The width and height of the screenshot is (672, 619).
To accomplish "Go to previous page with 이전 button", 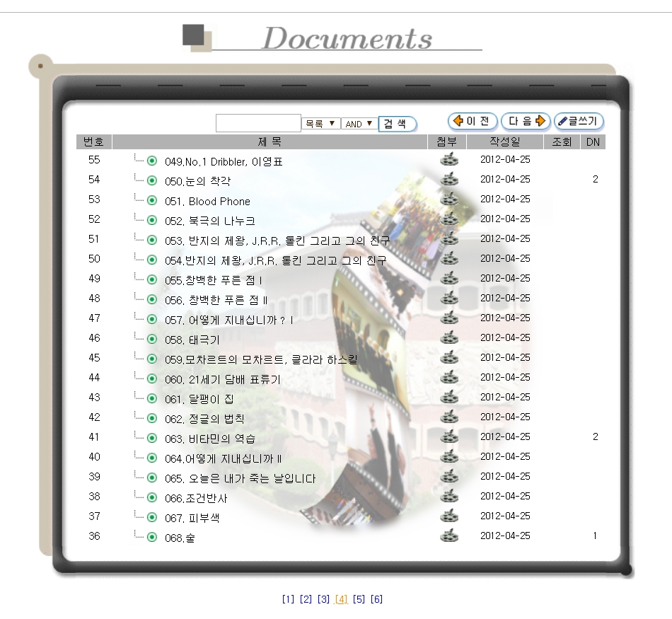I will [x=473, y=121].
